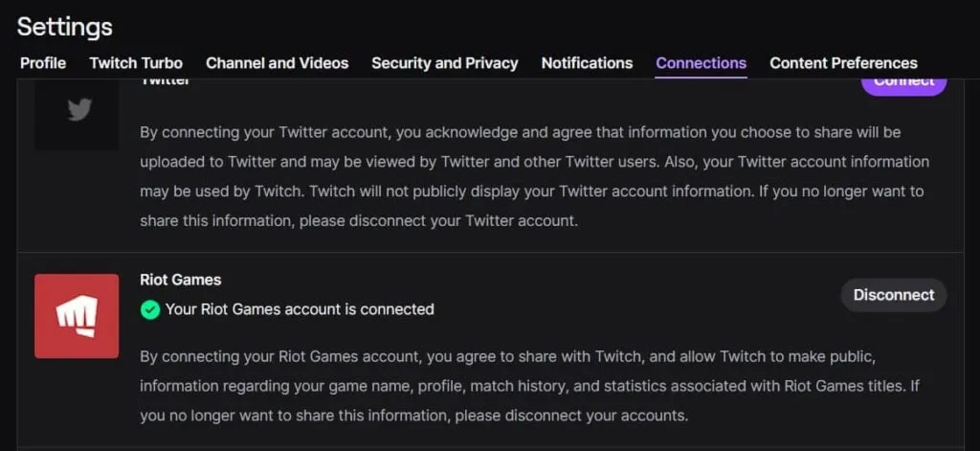Disconnect the Riot Games account
The width and height of the screenshot is (980, 451).
(893, 295)
